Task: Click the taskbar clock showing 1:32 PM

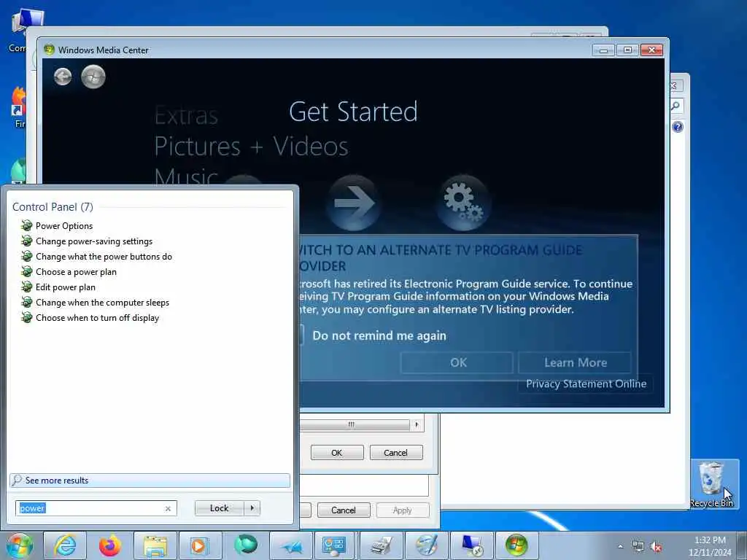Action: [709, 546]
